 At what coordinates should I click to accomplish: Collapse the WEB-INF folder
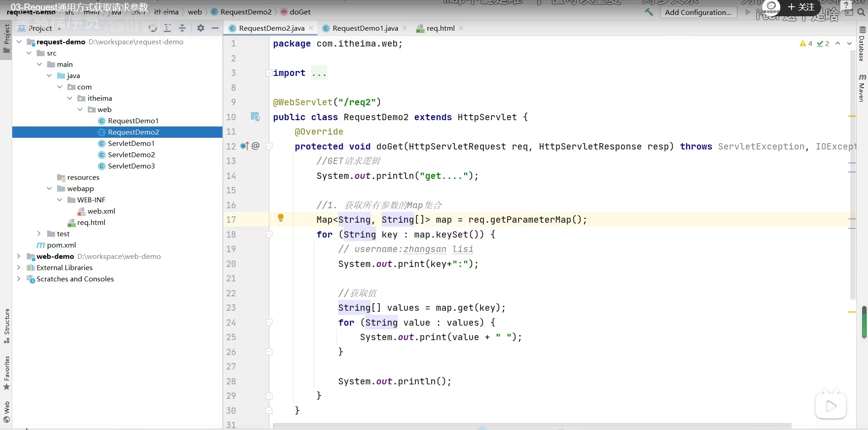pyautogui.click(x=60, y=200)
